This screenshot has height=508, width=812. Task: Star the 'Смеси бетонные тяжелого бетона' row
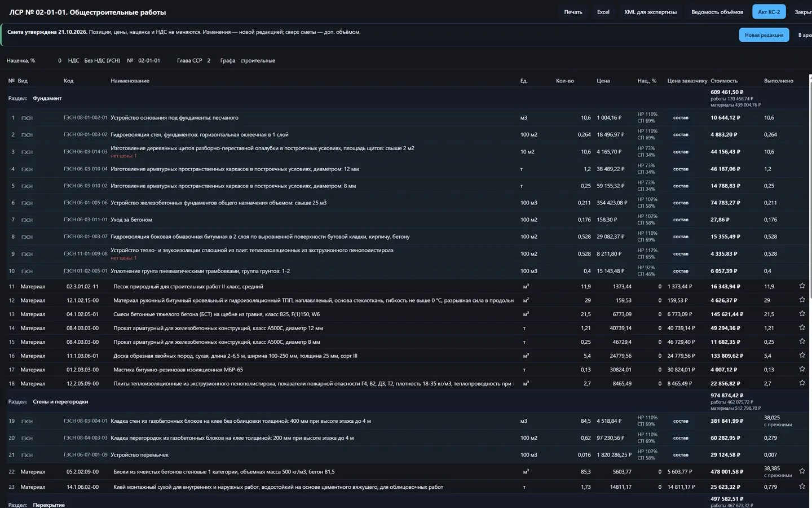(x=802, y=313)
